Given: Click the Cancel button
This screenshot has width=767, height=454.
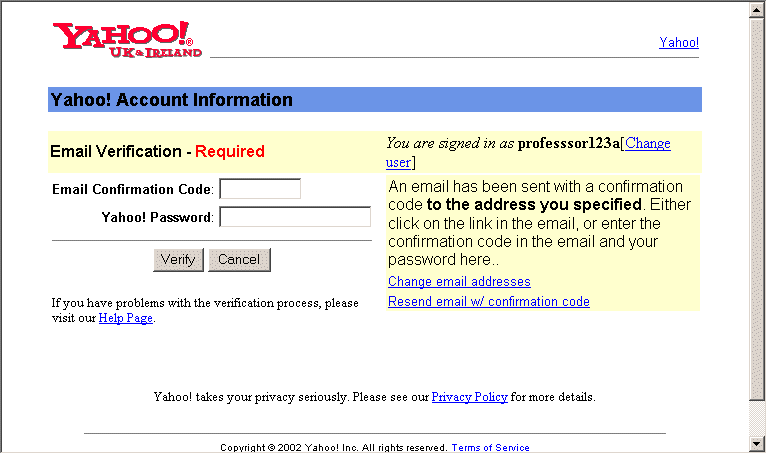Looking at the screenshot, I should tap(239, 260).
